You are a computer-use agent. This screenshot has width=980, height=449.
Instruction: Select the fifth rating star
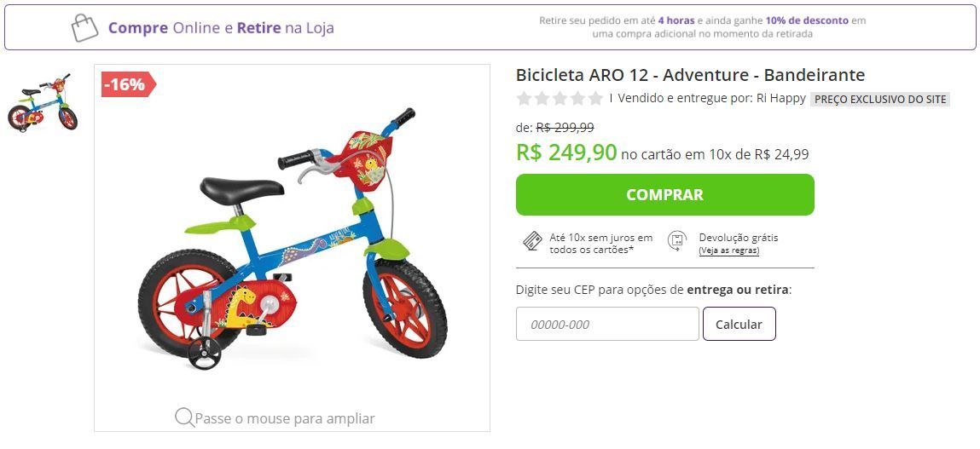[595, 98]
